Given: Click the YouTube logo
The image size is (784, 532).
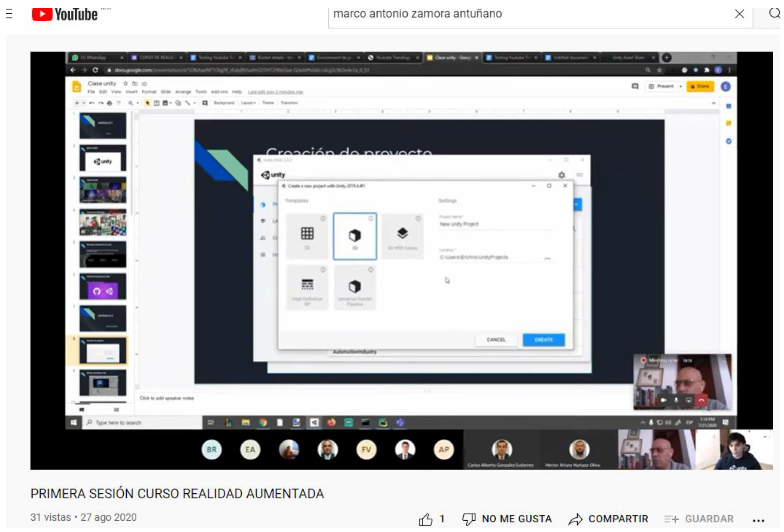Looking at the screenshot, I should [x=65, y=15].
